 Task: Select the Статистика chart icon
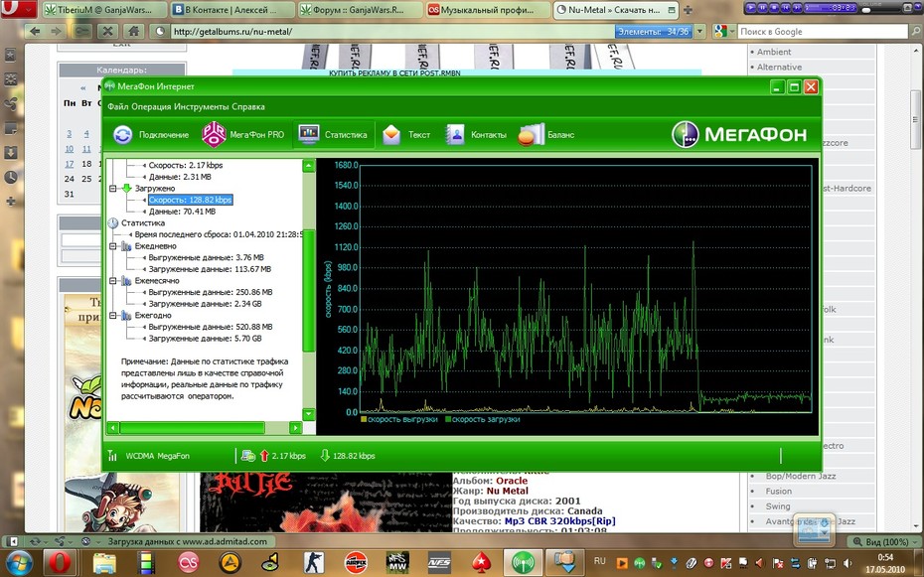pos(308,134)
